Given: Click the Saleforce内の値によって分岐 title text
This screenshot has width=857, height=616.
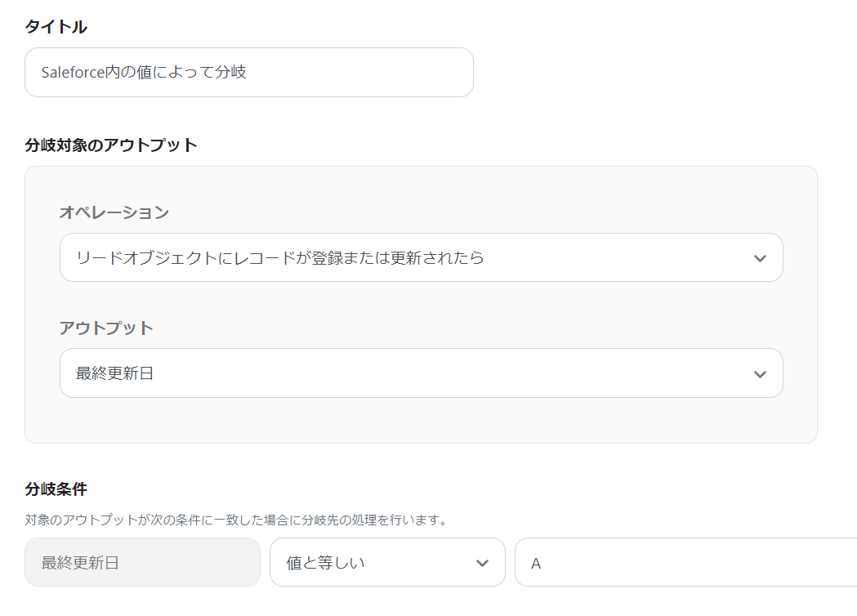Looking at the screenshot, I should [x=144, y=73].
